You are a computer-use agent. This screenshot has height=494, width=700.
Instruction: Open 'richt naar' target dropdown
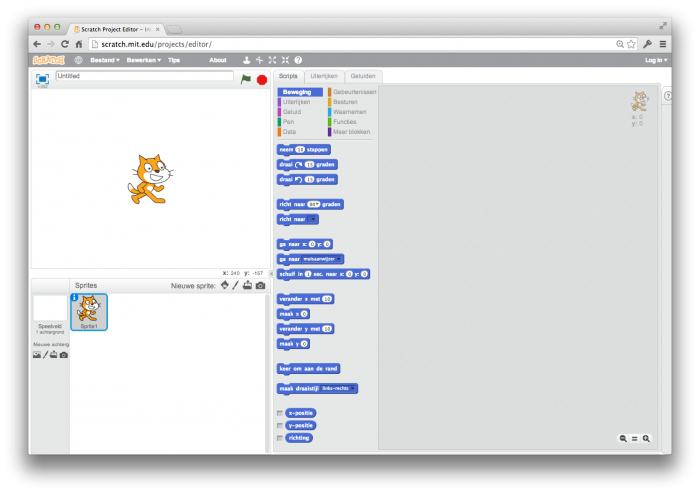click(313, 219)
